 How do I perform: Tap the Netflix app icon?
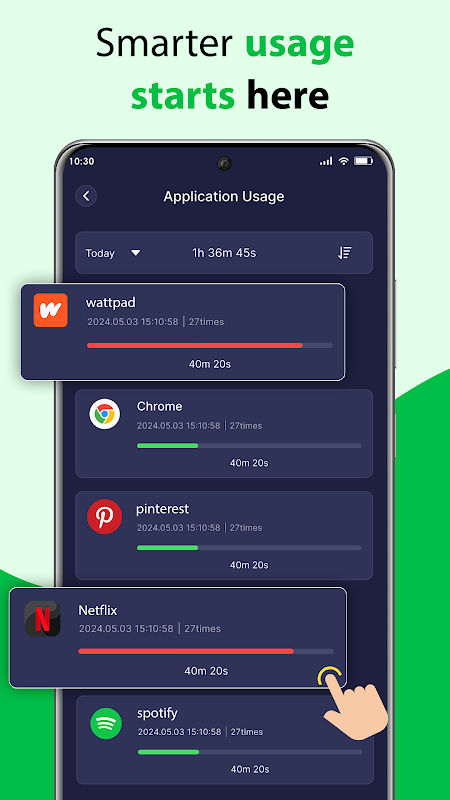pos(42,619)
